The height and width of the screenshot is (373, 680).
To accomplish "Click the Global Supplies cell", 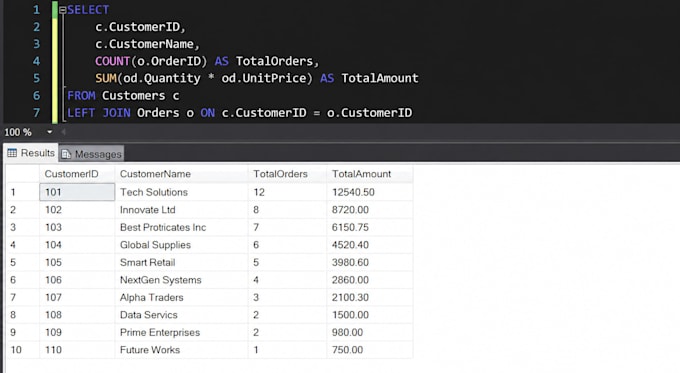I will pos(181,245).
